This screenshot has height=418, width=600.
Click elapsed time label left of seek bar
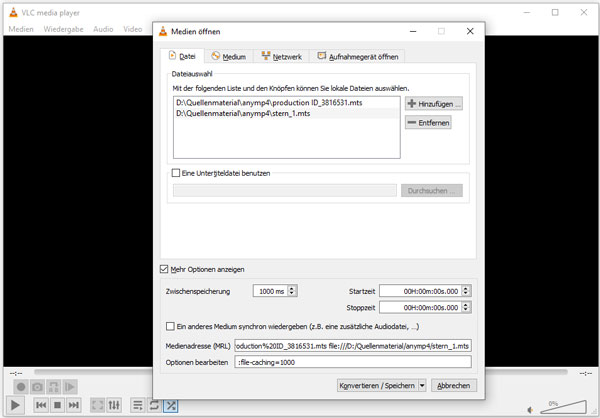(x=16, y=373)
